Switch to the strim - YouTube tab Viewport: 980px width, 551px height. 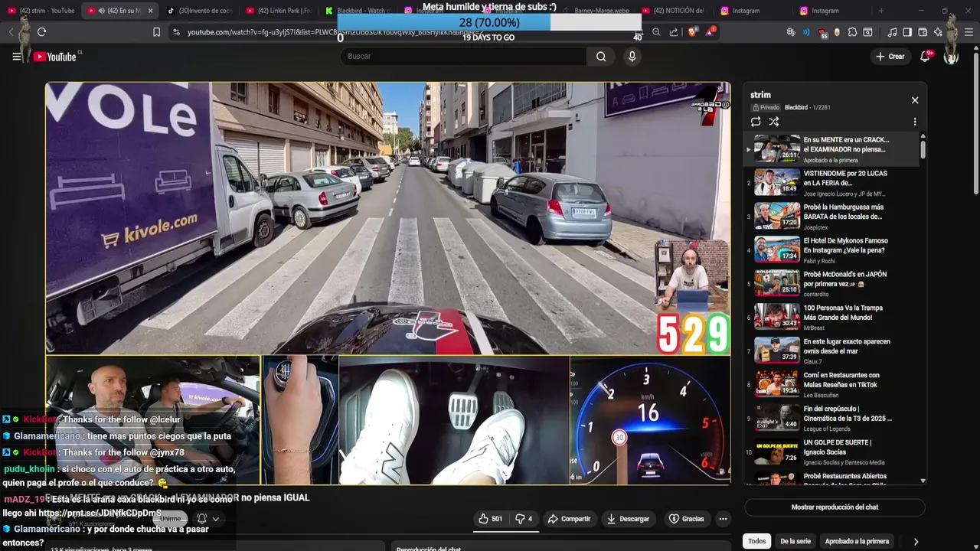pos(41,11)
